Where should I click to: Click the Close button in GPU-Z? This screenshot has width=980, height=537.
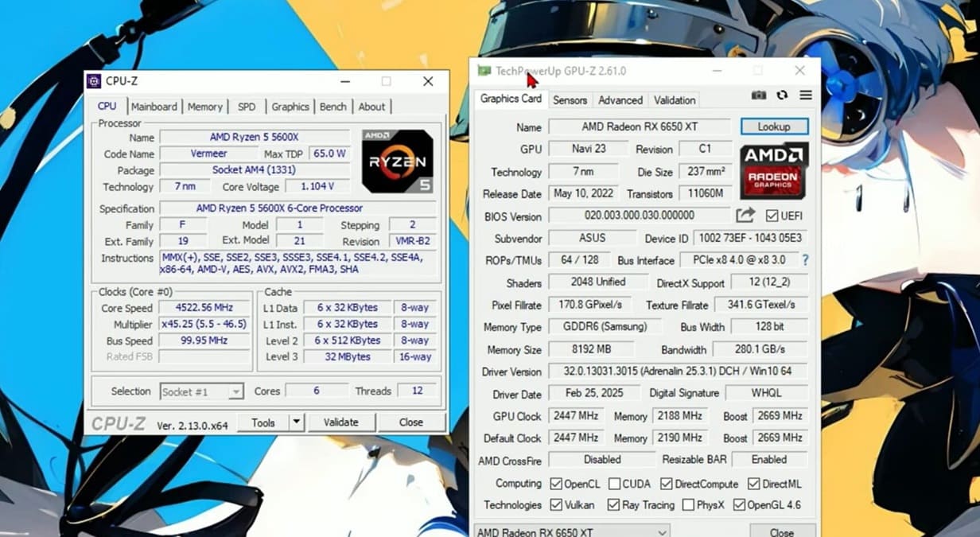pos(782,531)
